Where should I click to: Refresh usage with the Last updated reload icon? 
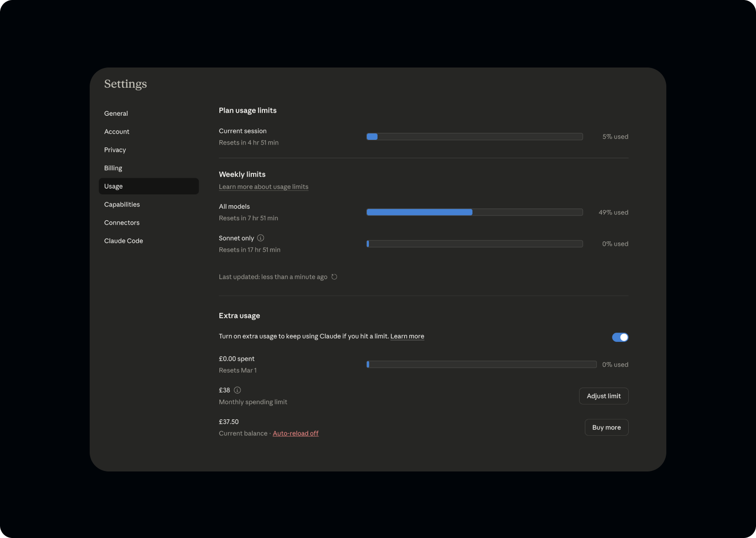[334, 277]
